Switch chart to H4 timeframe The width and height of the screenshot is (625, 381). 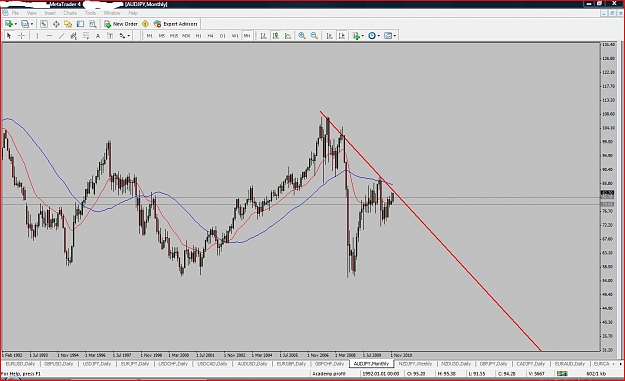tap(210, 36)
